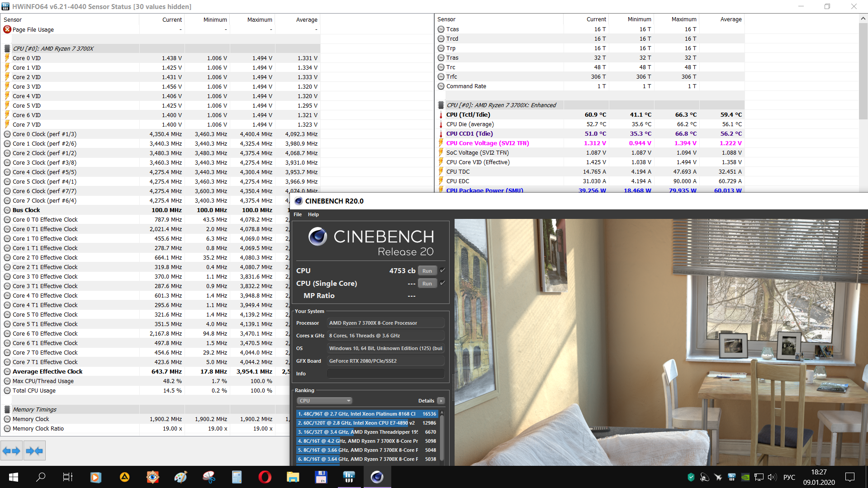Toggle the checkbox next to the CPU Run button
868x488 pixels.
pos(442,270)
